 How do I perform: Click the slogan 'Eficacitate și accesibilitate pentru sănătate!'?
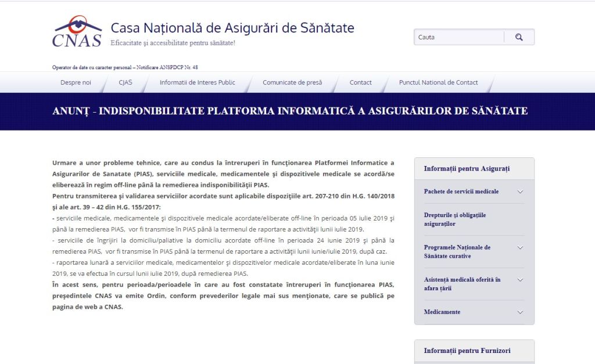tap(173, 43)
